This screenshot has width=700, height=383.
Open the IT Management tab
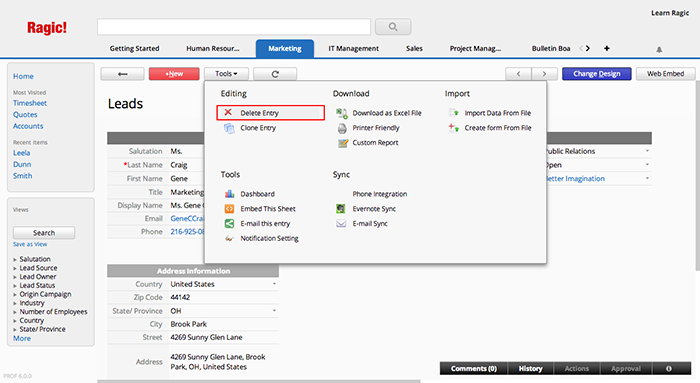coord(354,48)
